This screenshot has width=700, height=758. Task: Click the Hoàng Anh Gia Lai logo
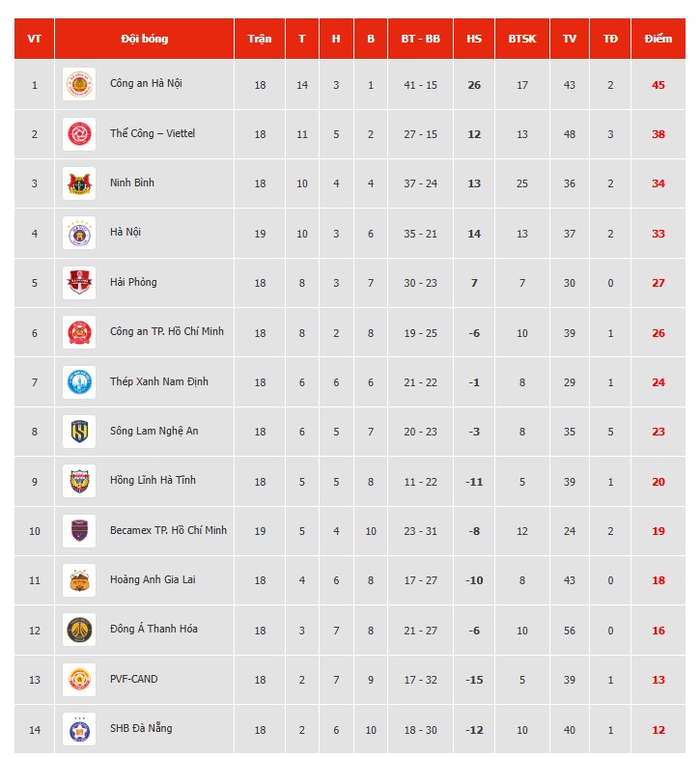click(79, 580)
